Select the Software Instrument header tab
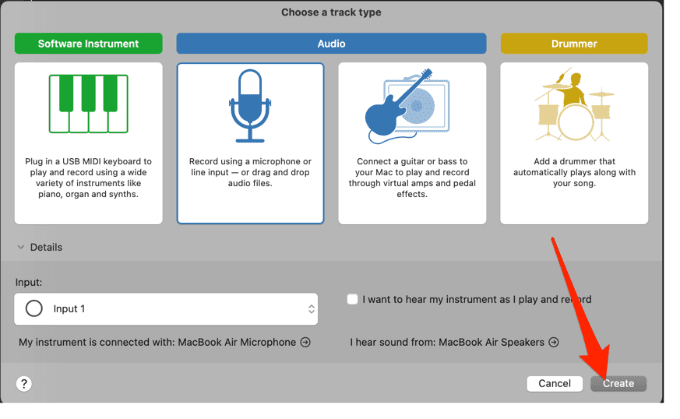This screenshot has width=680, height=419. (88, 44)
